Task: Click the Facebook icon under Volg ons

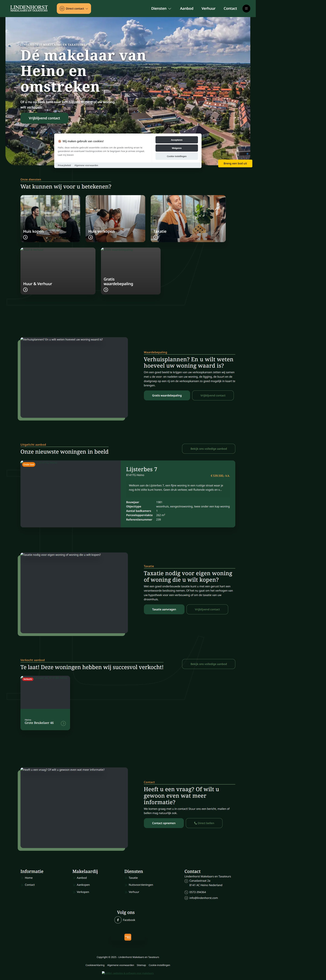Action: point(118,920)
